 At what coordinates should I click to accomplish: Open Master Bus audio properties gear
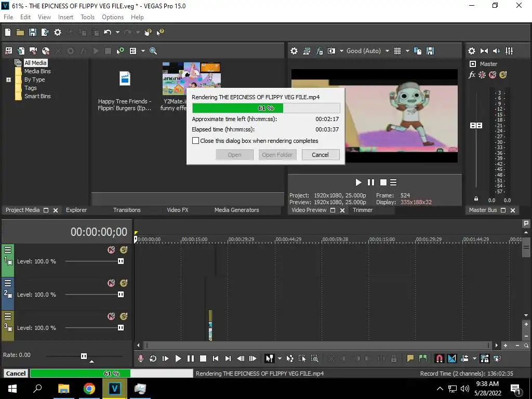click(472, 51)
